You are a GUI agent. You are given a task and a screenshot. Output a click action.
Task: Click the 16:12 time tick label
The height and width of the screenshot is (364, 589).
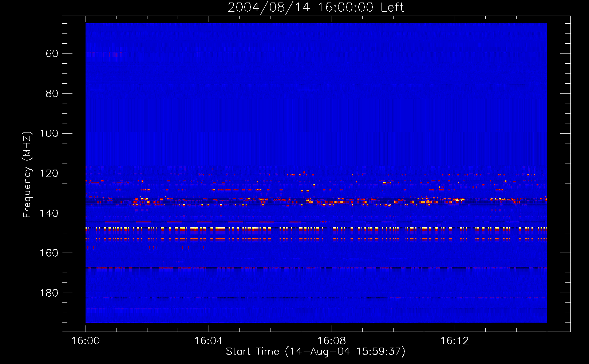tap(455, 341)
